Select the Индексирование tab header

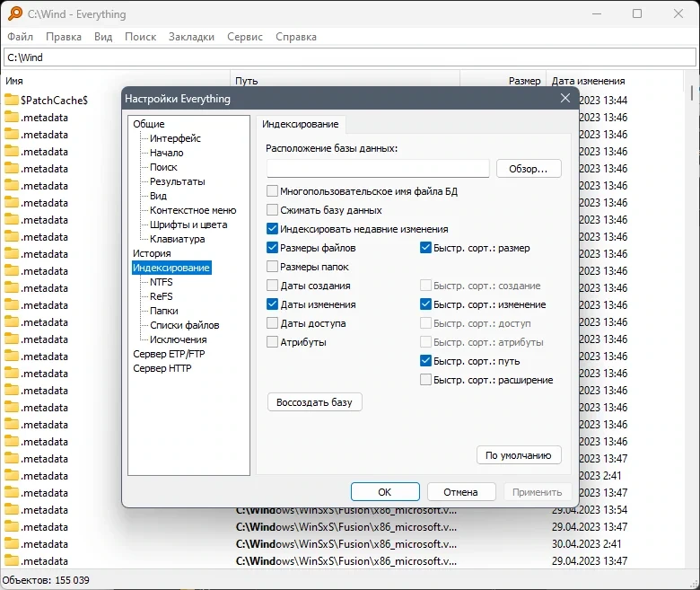coord(301,124)
